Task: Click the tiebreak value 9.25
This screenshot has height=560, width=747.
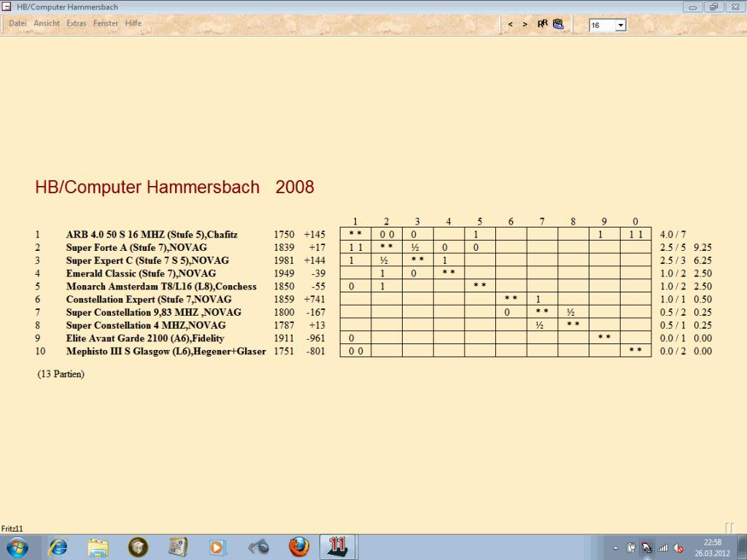Action: click(x=703, y=247)
